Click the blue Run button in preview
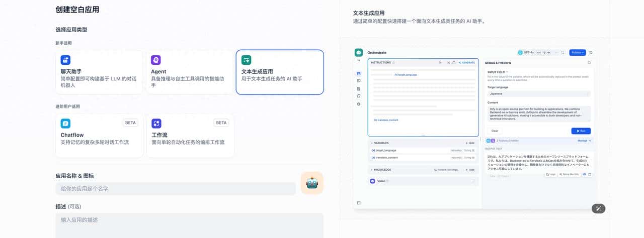644x238 pixels. [x=581, y=131]
